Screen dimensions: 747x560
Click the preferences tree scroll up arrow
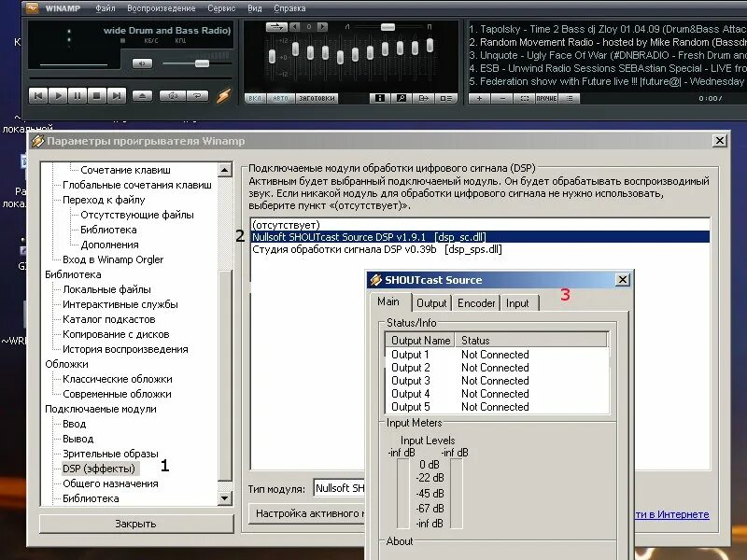click(224, 170)
